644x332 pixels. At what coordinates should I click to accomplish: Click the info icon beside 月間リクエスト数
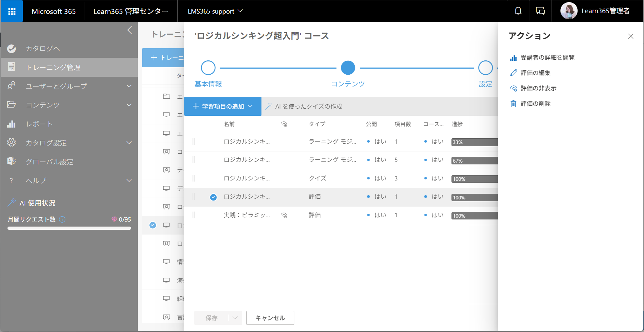coord(62,219)
